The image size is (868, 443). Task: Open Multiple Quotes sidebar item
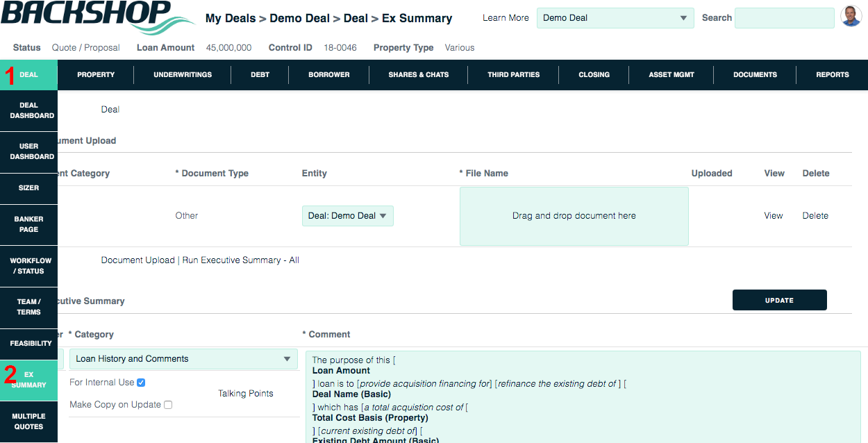pyautogui.click(x=29, y=421)
